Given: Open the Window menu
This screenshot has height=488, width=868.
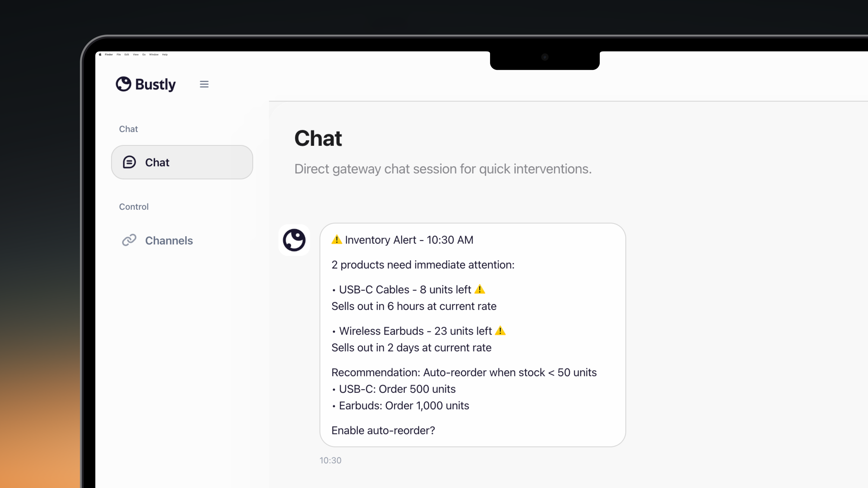Looking at the screenshot, I should pyautogui.click(x=154, y=54).
